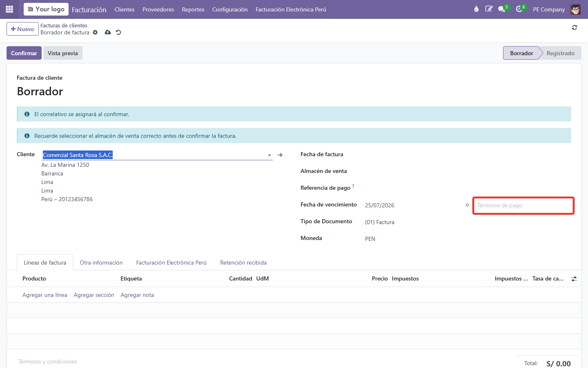Click the Términos y condiciones field
The image size is (588, 368).
[x=48, y=361]
